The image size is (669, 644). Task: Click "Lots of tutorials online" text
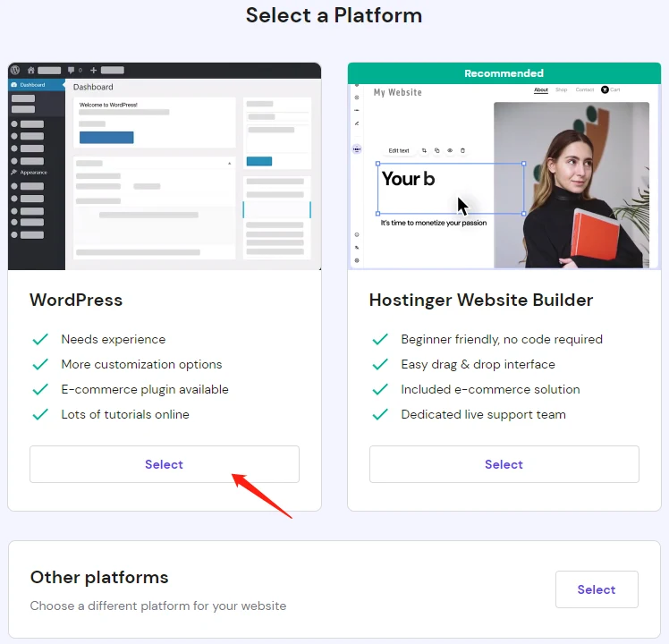pyautogui.click(x=125, y=414)
